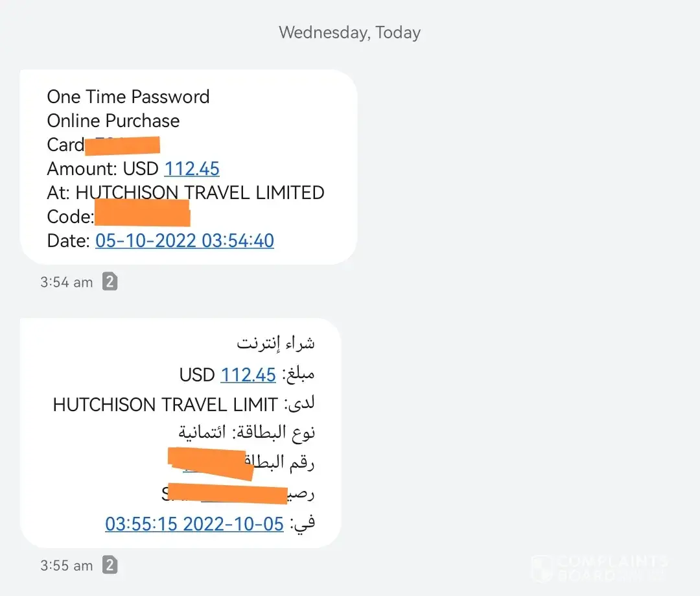Click the Arabic heading "شراء إنترنت"
The image size is (700, 596).
275,343
